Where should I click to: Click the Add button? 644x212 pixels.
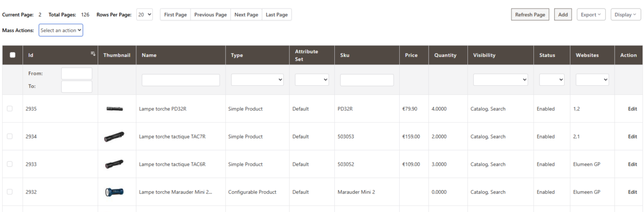coord(563,14)
